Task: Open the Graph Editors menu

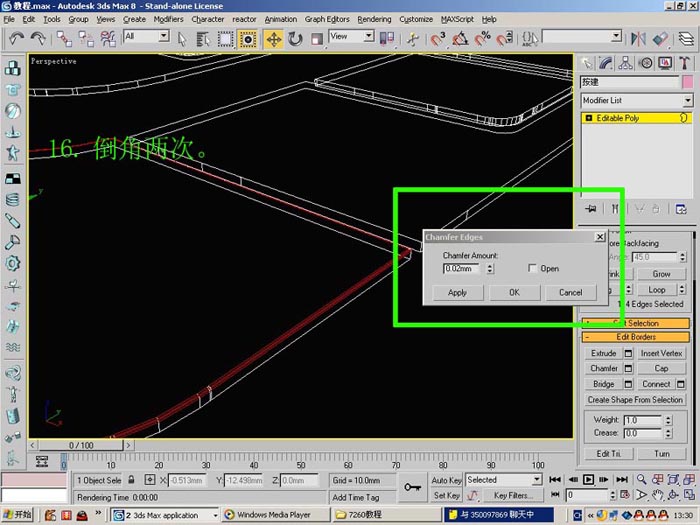Action: (x=327, y=20)
